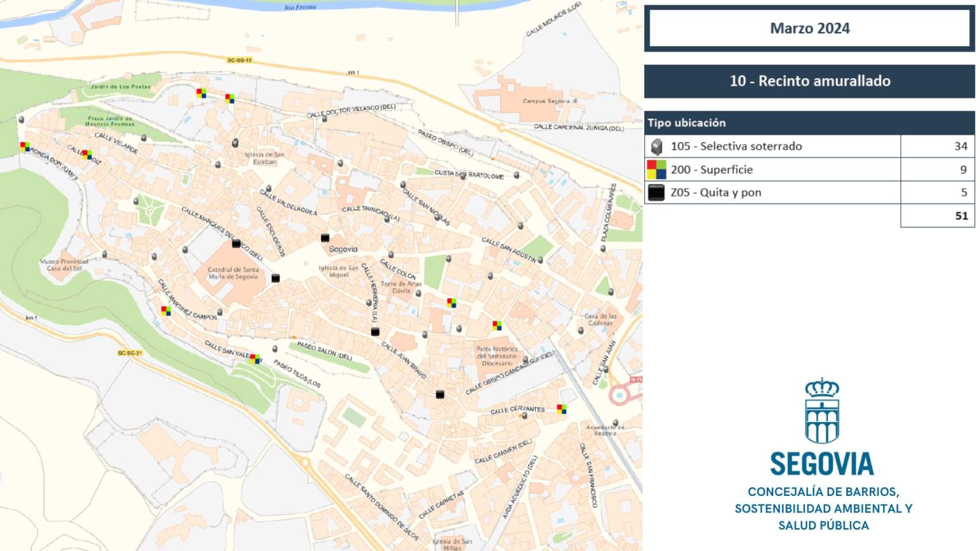Image resolution: width=980 pixels, height=551 pixels.
Task: Click the total count 51 cell
Action: coord(937,216)
